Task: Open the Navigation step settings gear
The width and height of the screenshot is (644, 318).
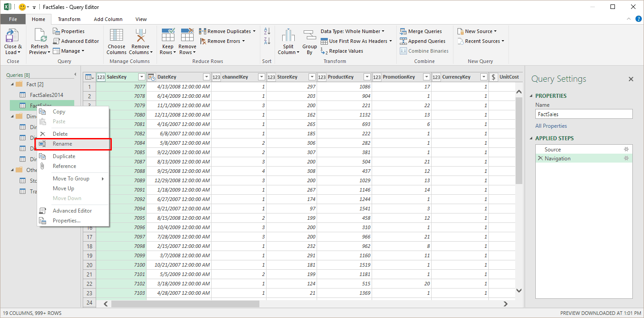Action: click(627, 158)
